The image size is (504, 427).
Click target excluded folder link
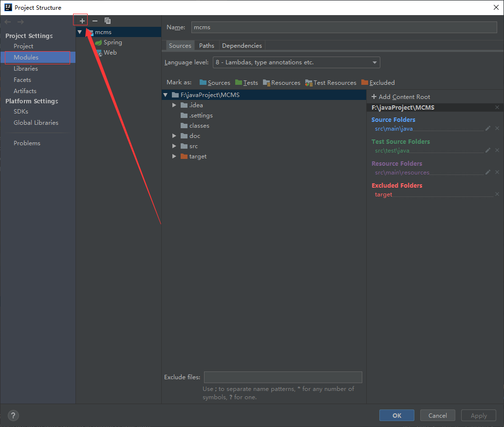click(x=383, y=194)
